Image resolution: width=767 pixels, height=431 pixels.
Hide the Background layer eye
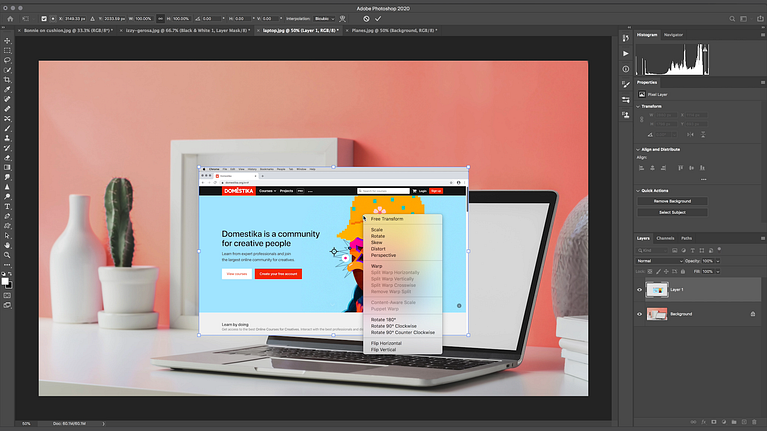[639, 314]
